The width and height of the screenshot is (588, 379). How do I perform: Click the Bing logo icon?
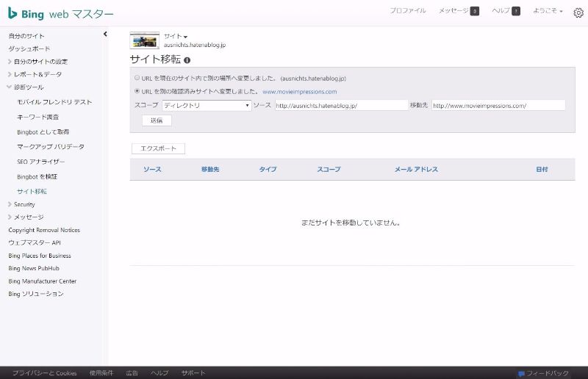tap(12, 13)
